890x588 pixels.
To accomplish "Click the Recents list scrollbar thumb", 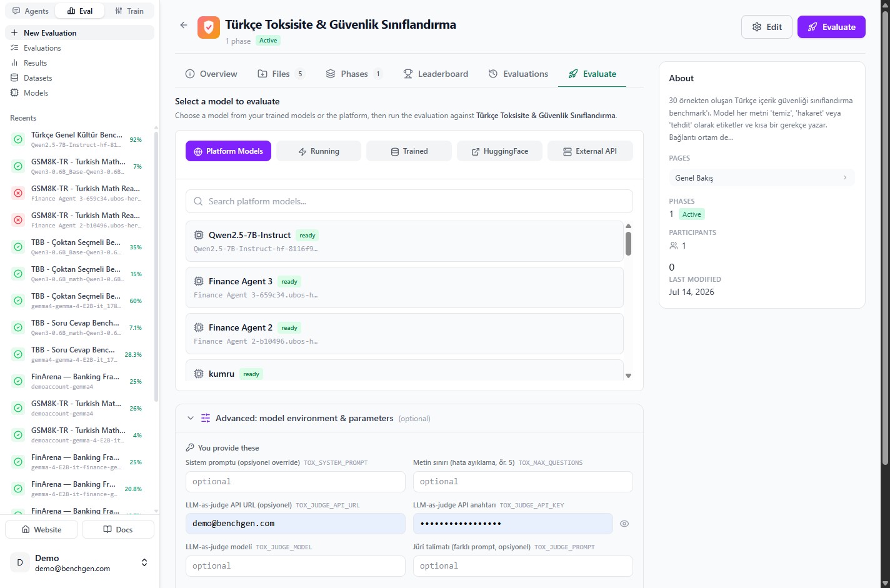I will (x=156, y=266).
